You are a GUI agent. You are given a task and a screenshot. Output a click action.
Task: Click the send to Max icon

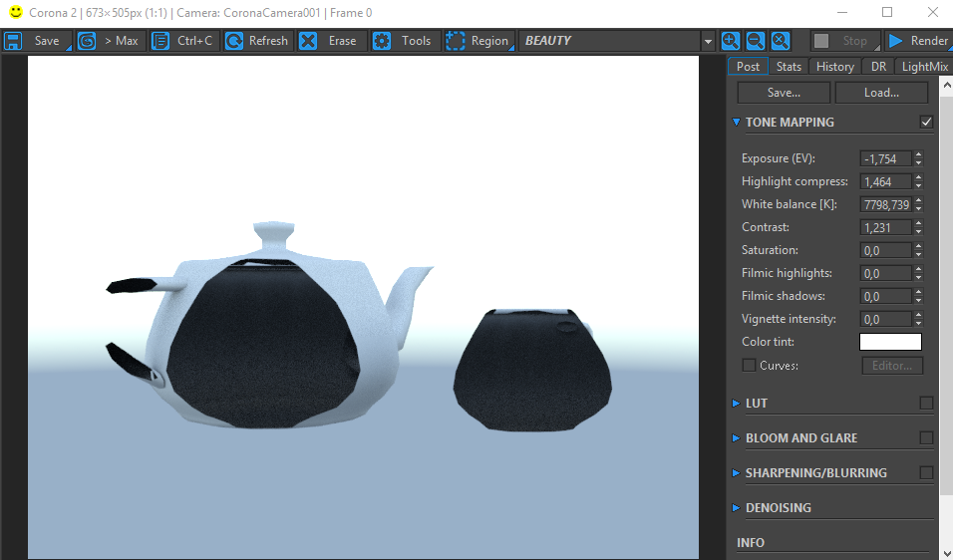tap(87, 41)
